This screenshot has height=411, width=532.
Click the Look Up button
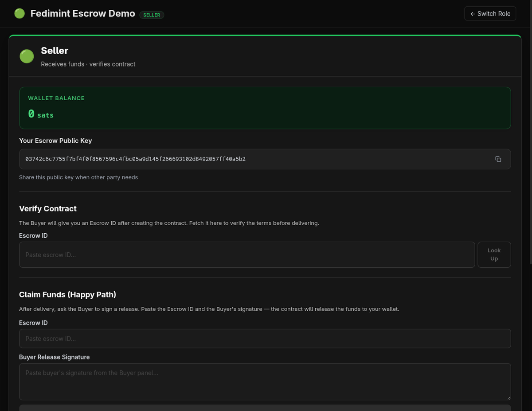(494, 254)
